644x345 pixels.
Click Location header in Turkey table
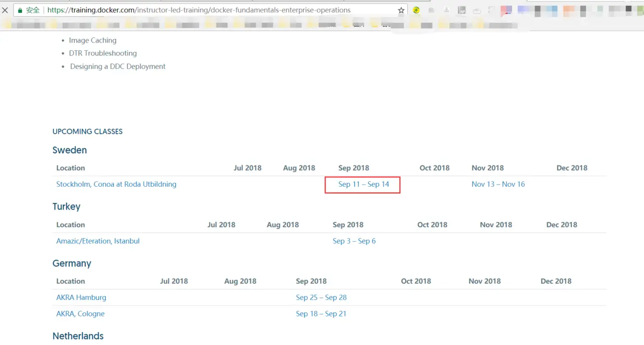click(x=71, y=225)
